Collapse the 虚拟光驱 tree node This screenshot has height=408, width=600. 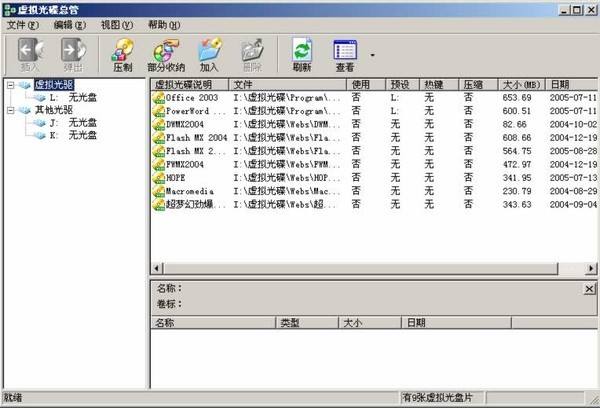[x=11, y=85]
